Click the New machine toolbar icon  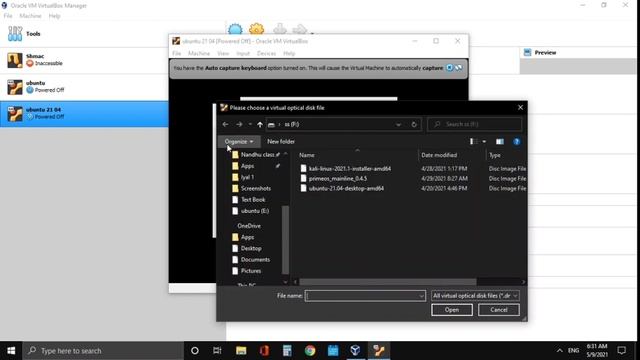(235, 29)
